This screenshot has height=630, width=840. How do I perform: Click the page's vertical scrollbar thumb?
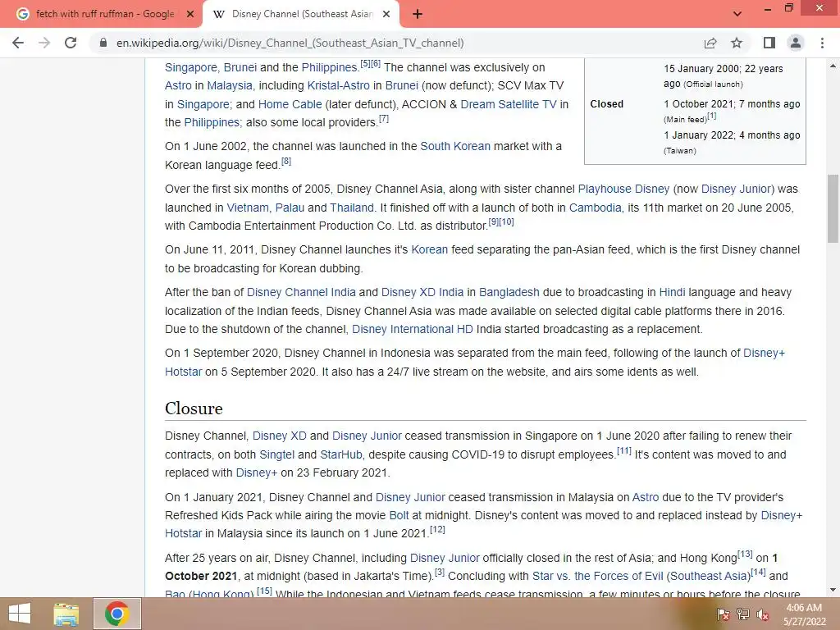(833, 208)
